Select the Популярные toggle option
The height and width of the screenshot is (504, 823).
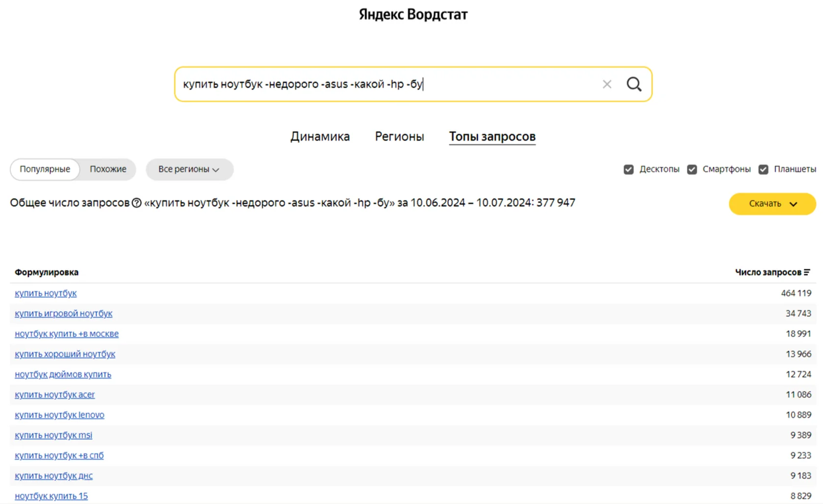point(45,169)
